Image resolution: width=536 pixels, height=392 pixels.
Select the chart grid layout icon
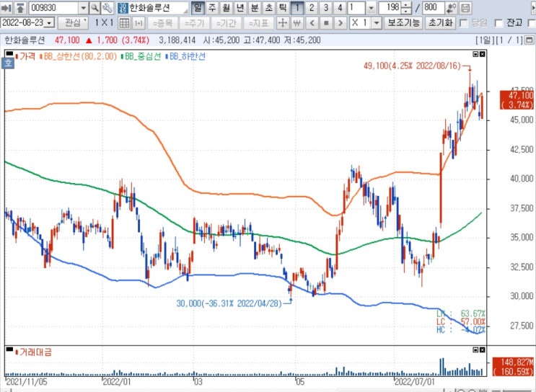tap(124, 23)
